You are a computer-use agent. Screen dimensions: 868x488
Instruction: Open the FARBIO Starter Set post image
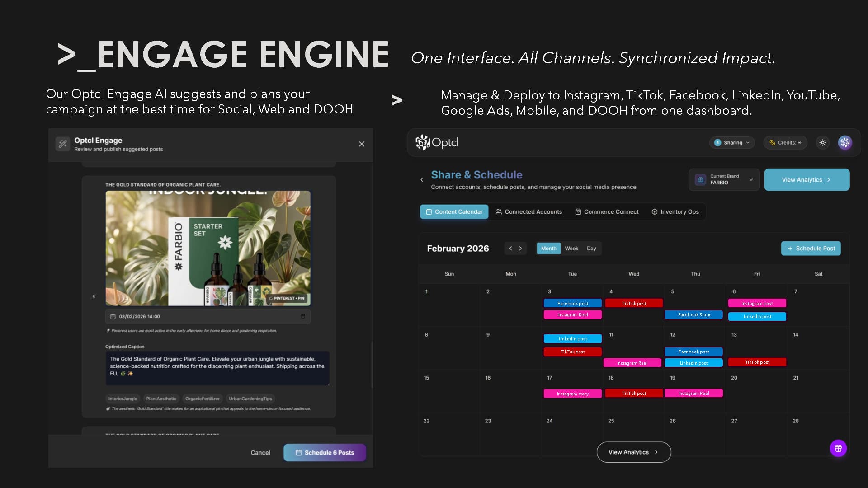click(208, 249)
